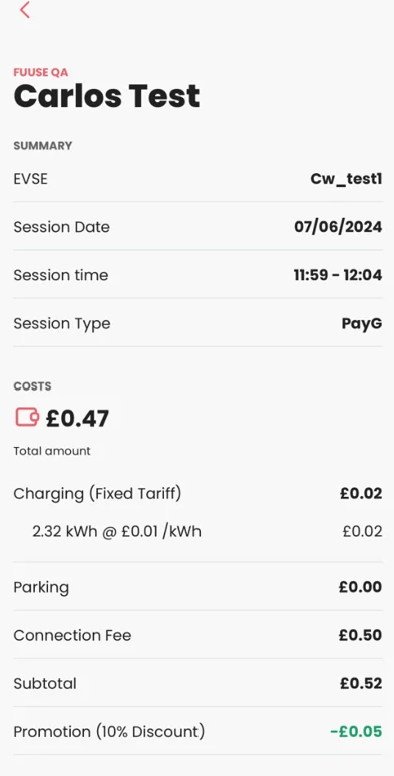Click the Session Date value 07/06/2024

click(x=338, y=227)
